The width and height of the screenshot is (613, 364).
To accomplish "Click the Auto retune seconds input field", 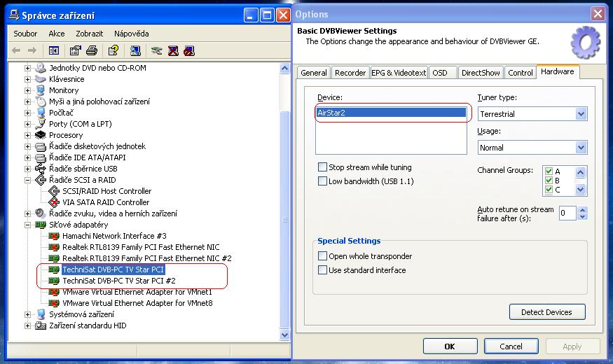I will click(x=568, y=213).
